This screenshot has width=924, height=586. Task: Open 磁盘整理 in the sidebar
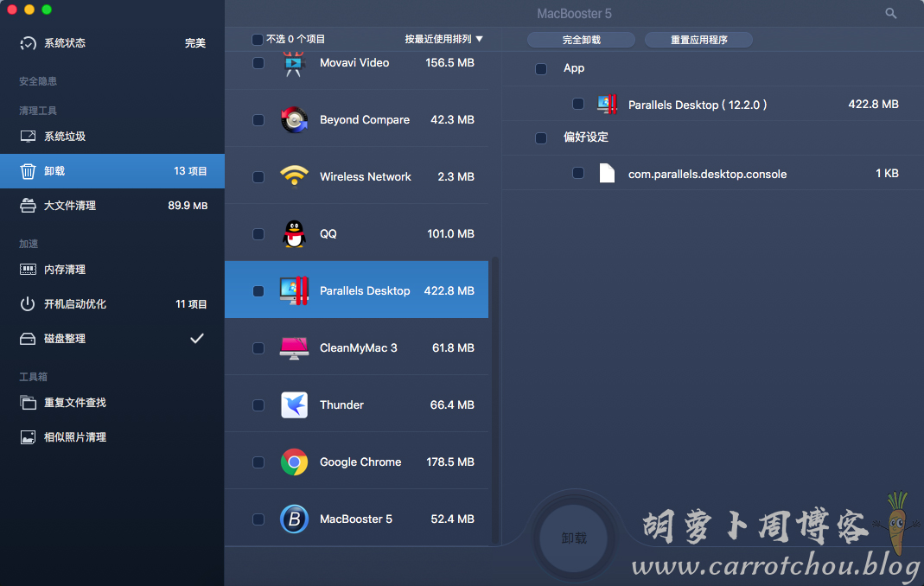point(112,339)
